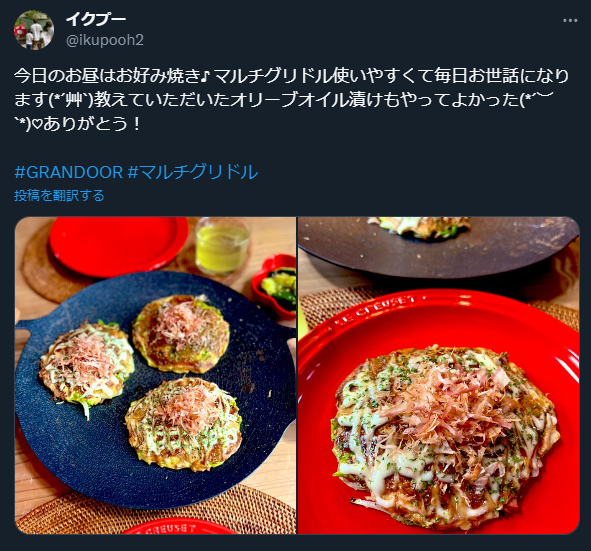
Task: Open the left photo of the griddle
Action: tap(155, 375)
